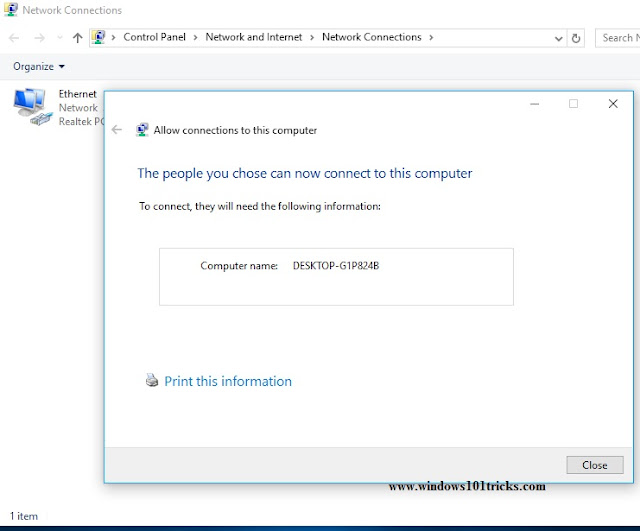Click the computer name DESKTOP-G1P824B
640x531 pixels.
[x=336, y=266]
